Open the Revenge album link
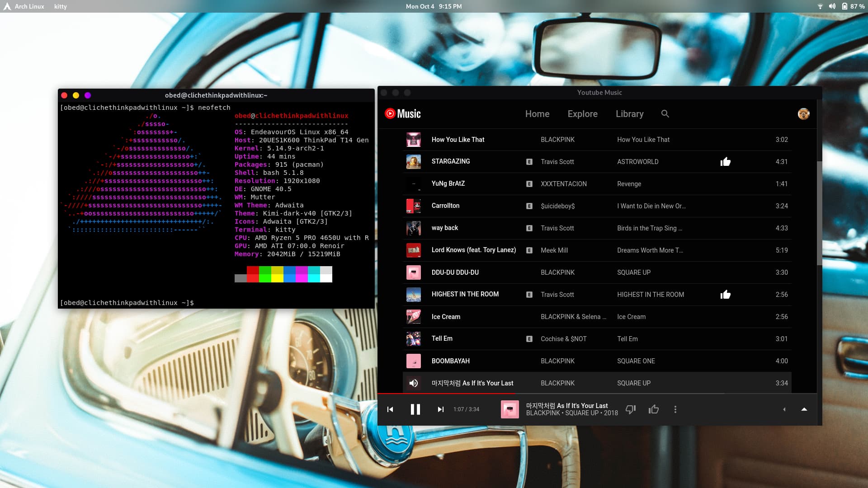The width and height of the screenshot is (868, 488). point(629,184)
